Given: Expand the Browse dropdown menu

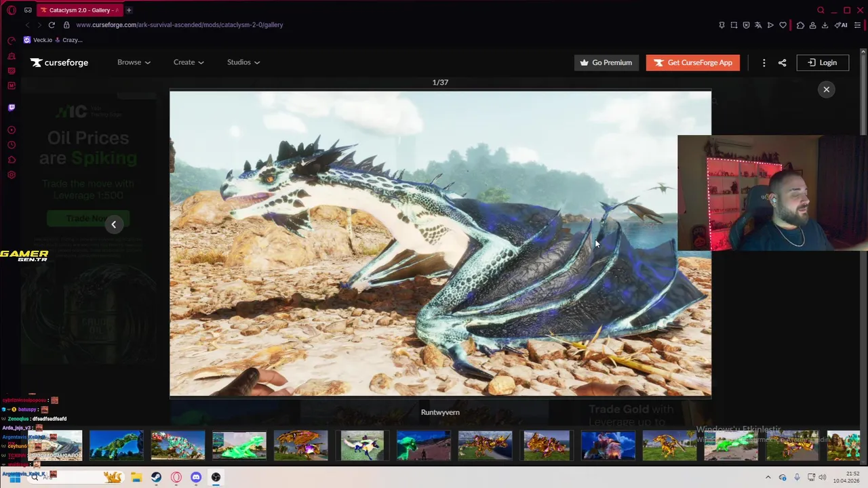Looking at the screenshot, I should pos(134,62).
